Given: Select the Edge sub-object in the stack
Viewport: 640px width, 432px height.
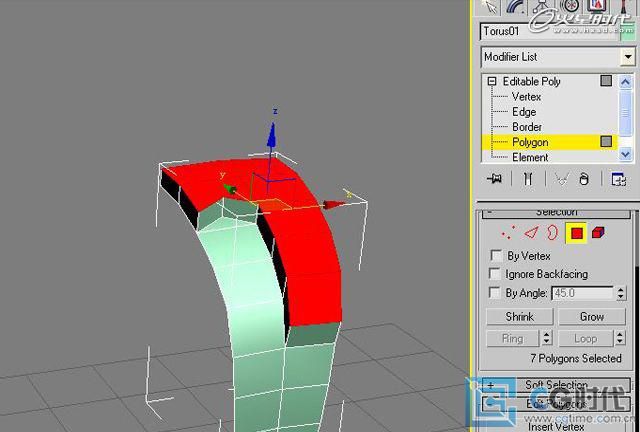Looking at the screenshot, I should pos(524,112).
